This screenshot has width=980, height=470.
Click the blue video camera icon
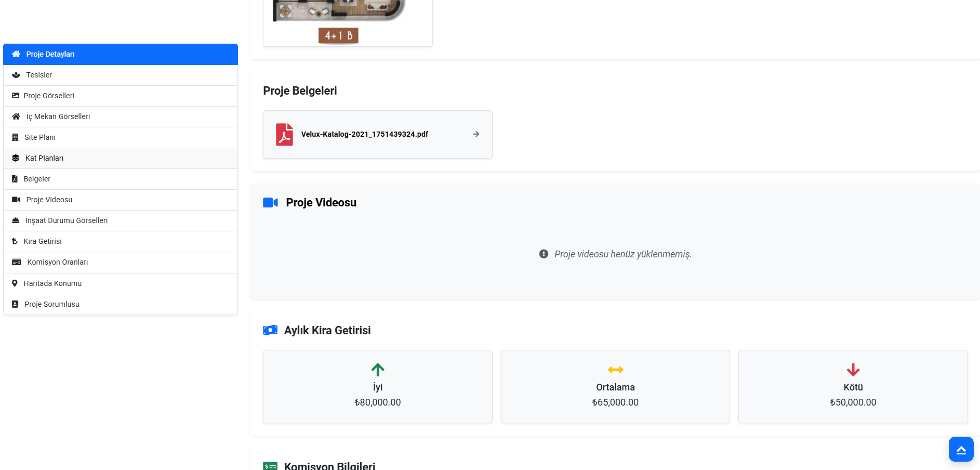[x=270, y=203]
